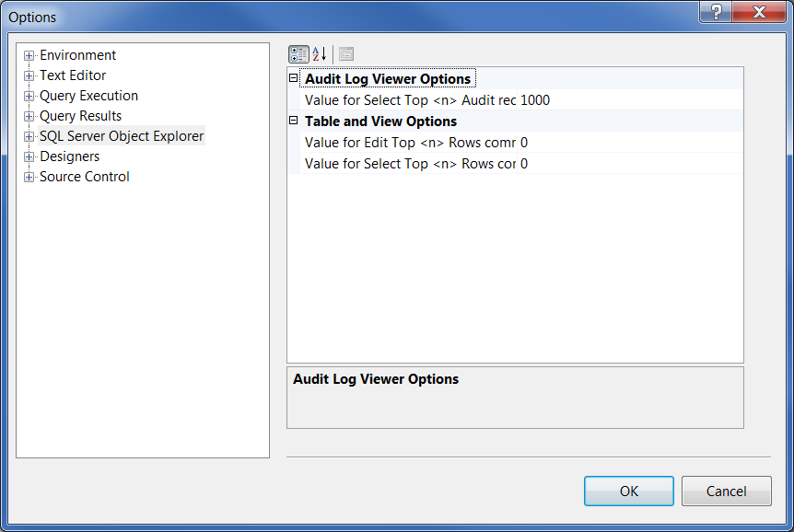This screenshot has height=532, width=794.
Task: Sort properties alphabetically with A-Z icon
Action: (320, 54)
